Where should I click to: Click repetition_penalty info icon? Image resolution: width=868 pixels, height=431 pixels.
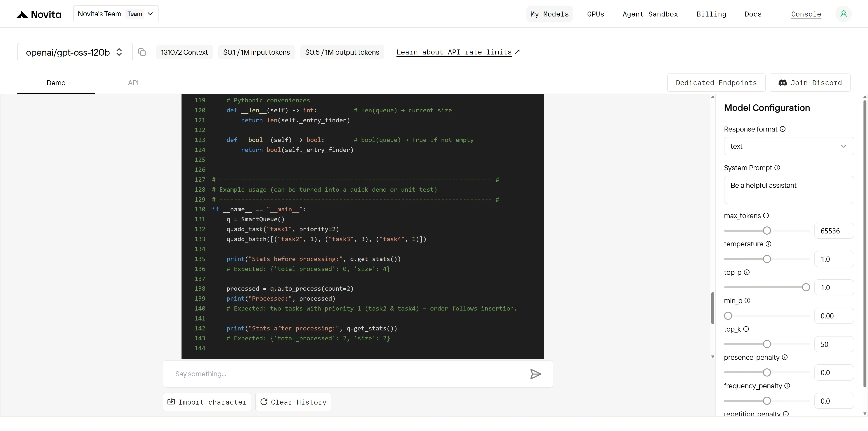(x=786, y=414)
